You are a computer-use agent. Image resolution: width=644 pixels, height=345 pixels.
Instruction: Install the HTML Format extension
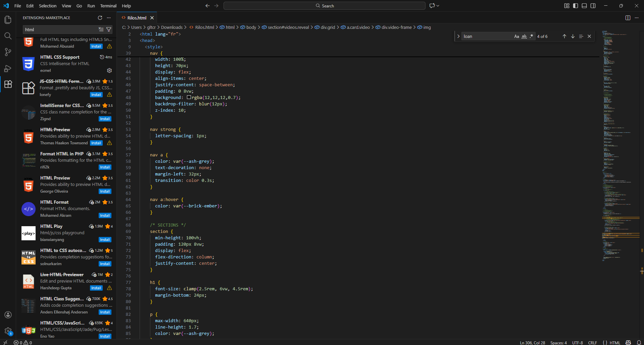[105, 215]
